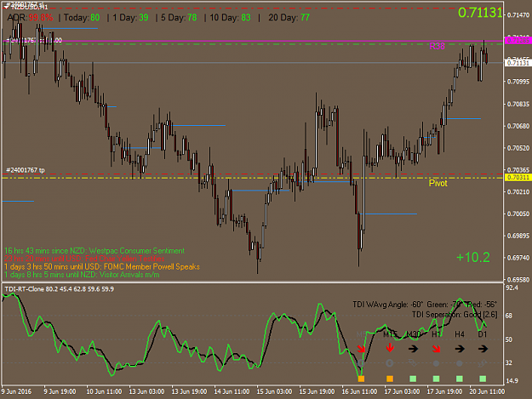
Task: Click the '5 Day: 78' range value
Action: point(179,17)
